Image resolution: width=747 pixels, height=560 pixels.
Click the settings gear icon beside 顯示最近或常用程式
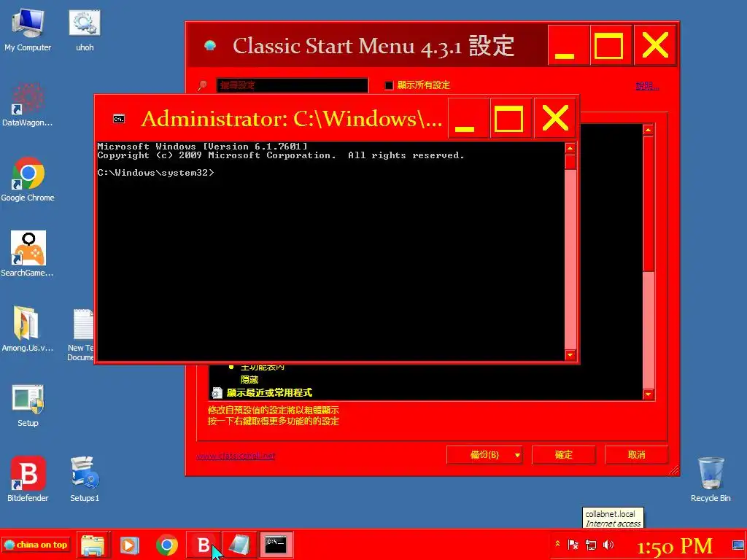pos(217,393)
